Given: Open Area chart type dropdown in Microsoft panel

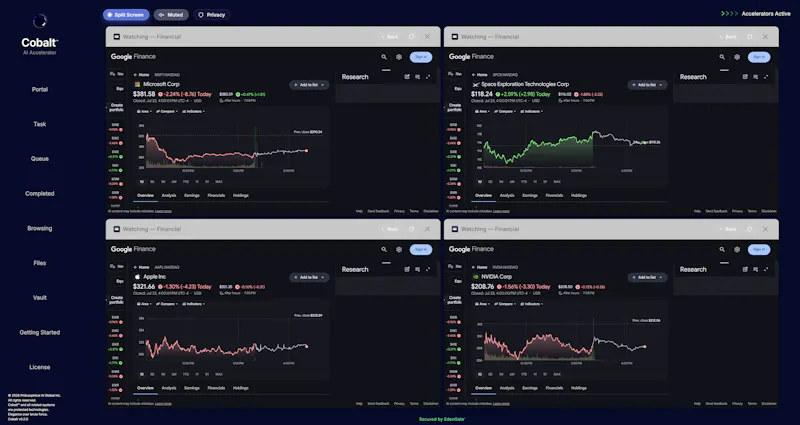Looking at the screenshot, I should point(144,111).
